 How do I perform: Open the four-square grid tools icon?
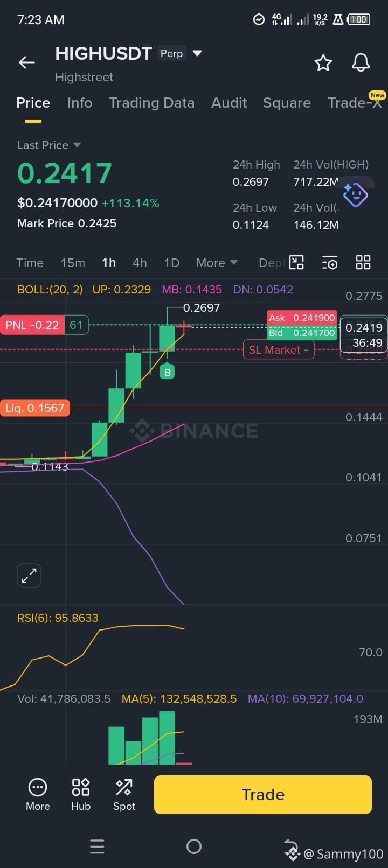point(363,263)
